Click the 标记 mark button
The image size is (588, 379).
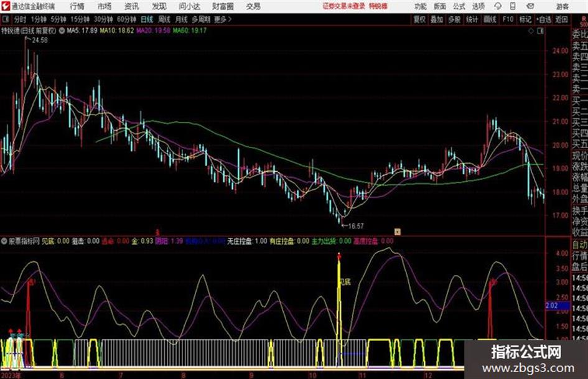pos(525,19)
